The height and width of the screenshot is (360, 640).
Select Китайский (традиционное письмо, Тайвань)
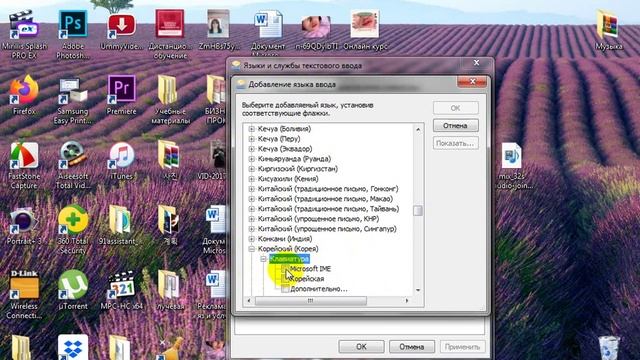pyautogui.click(x=328, y=209)
